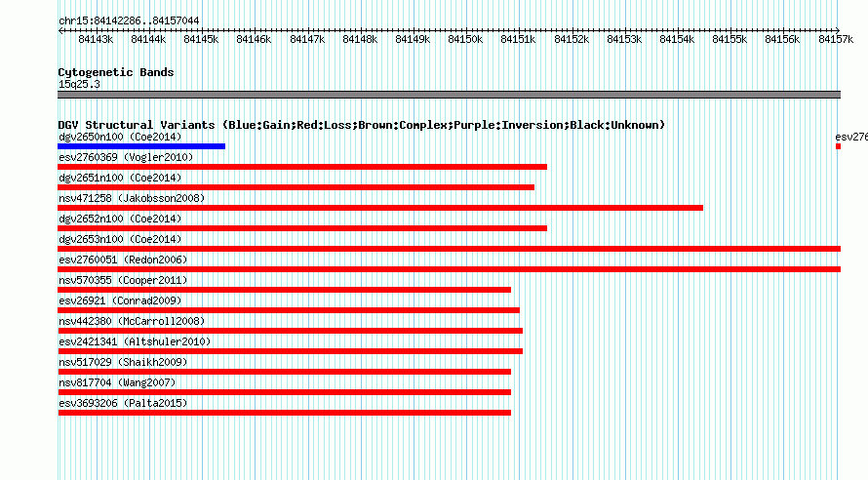868x480 pixels.
Task: Click the chr15:84142286..84157044 coordinate label
Action: (129, 20)
